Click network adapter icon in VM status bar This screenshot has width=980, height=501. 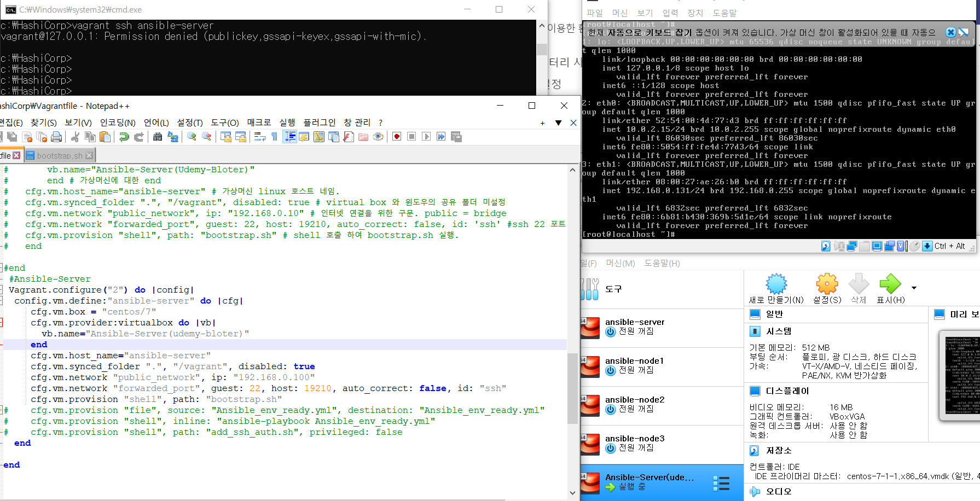[852, 246]
